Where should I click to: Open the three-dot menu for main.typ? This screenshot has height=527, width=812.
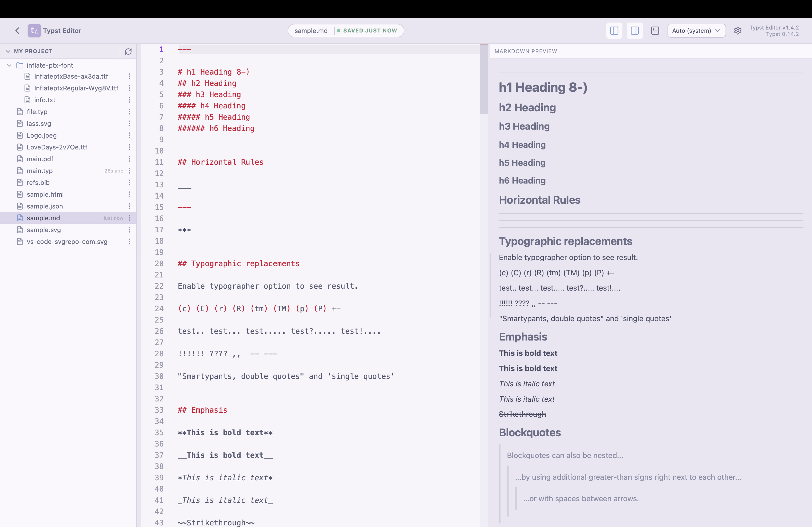tap(129, 171)
